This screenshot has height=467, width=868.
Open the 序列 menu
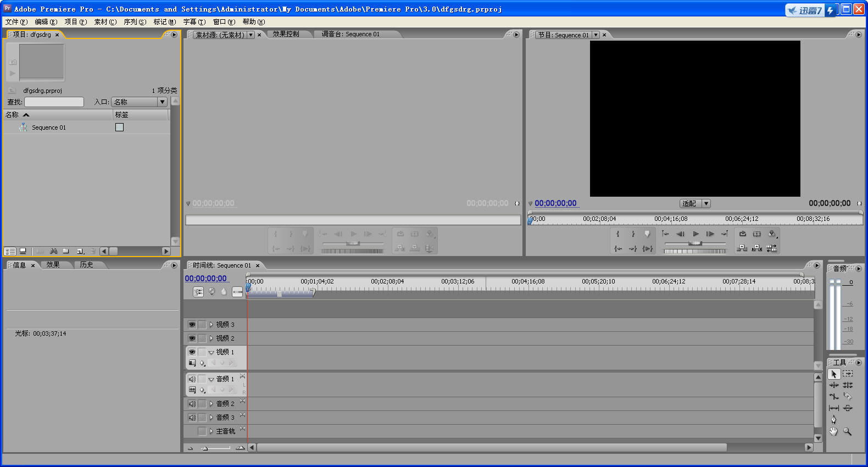point(135,22)
